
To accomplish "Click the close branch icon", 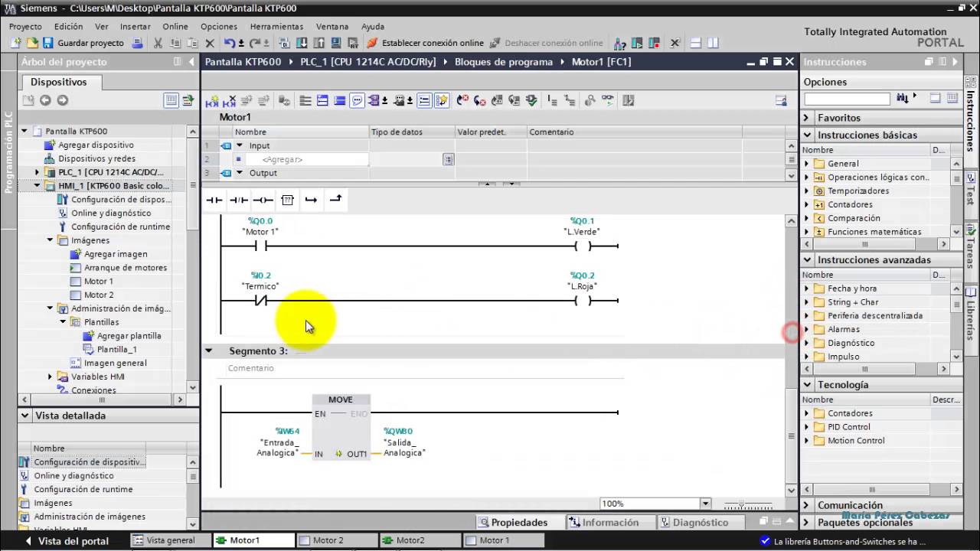I will (x=335, y=201).
